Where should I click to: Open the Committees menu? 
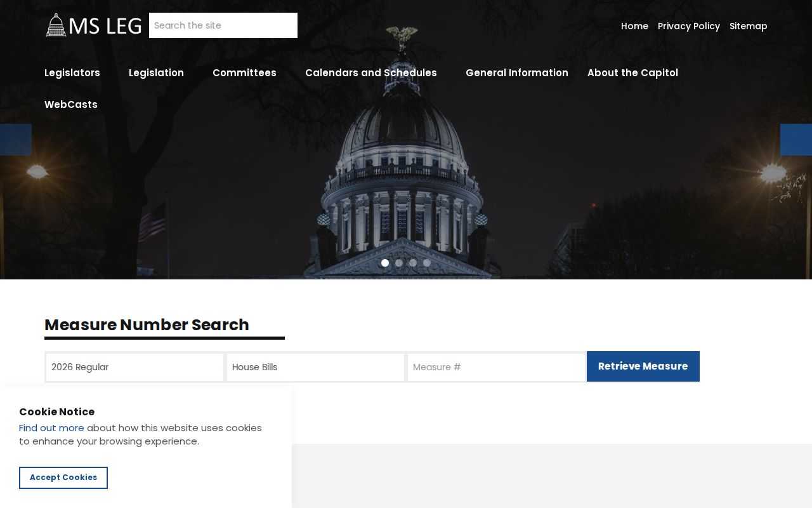point(244,72)
